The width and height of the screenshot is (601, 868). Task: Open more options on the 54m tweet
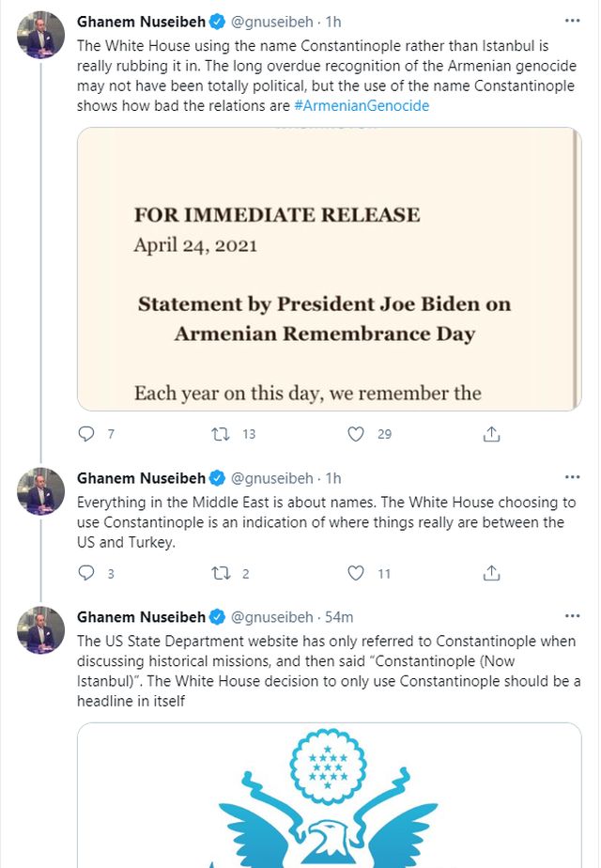pyautogui.click(x=572, y=617)
